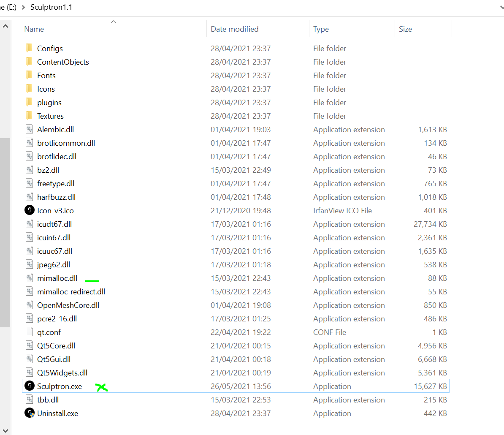The width and height of the screenshot is (504, 435).
Task: Click the 15,627 KB size of Sculptron.exe
Action: [x=430, y=386]
